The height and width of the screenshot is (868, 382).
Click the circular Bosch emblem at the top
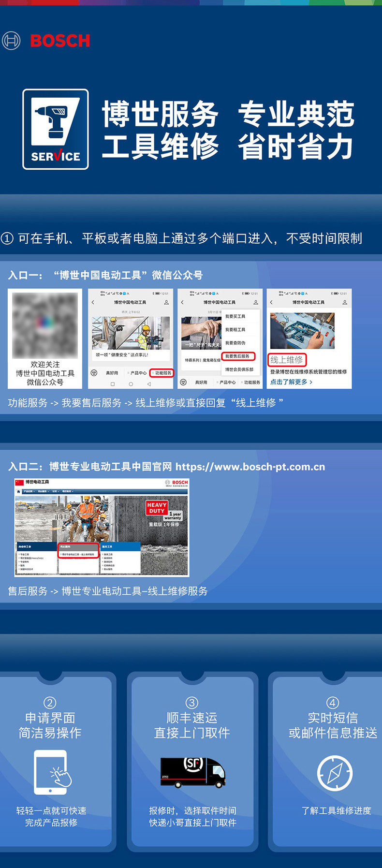point(11,41)
